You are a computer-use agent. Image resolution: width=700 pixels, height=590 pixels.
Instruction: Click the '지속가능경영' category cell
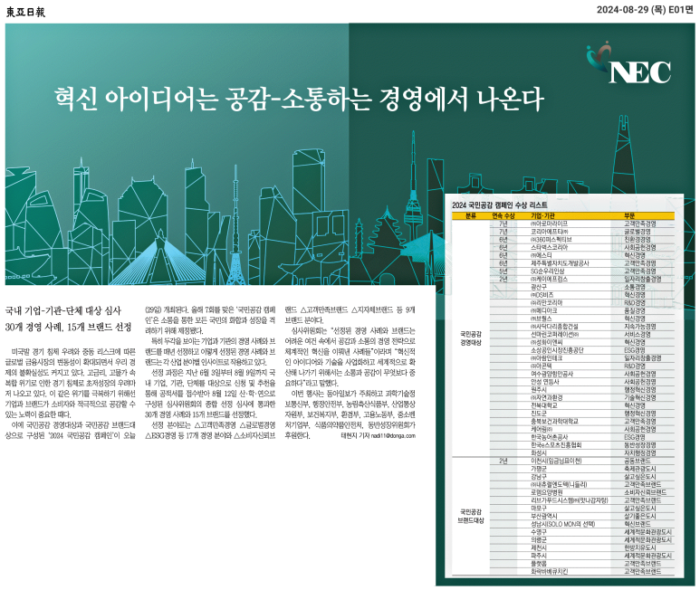click(639, 327)
